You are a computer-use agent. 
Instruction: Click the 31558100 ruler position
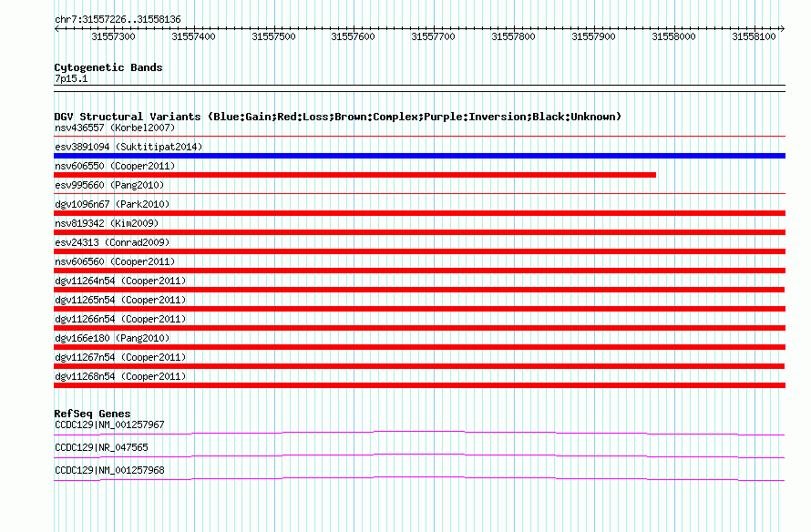[x=754, y=36]
